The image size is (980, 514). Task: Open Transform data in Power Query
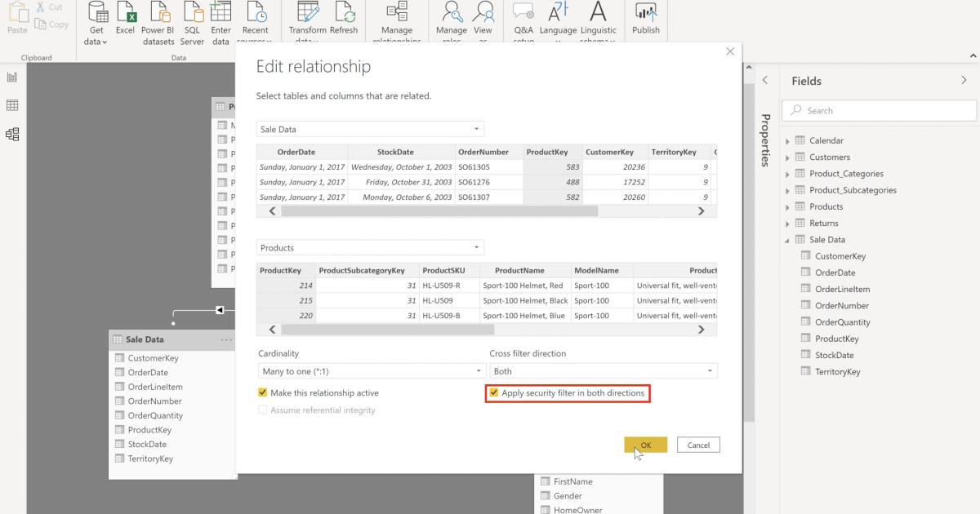click(308, 20)
